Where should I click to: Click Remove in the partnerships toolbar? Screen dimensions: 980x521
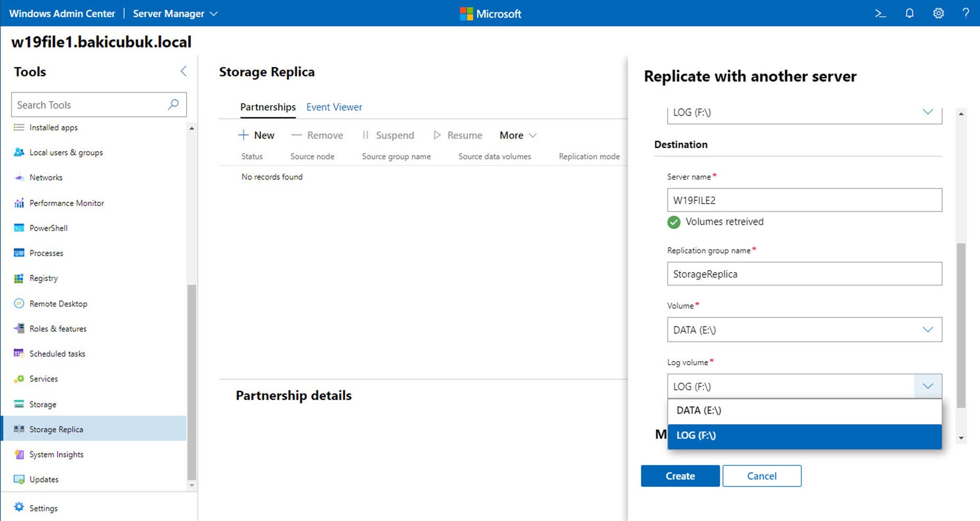point(317,135)
